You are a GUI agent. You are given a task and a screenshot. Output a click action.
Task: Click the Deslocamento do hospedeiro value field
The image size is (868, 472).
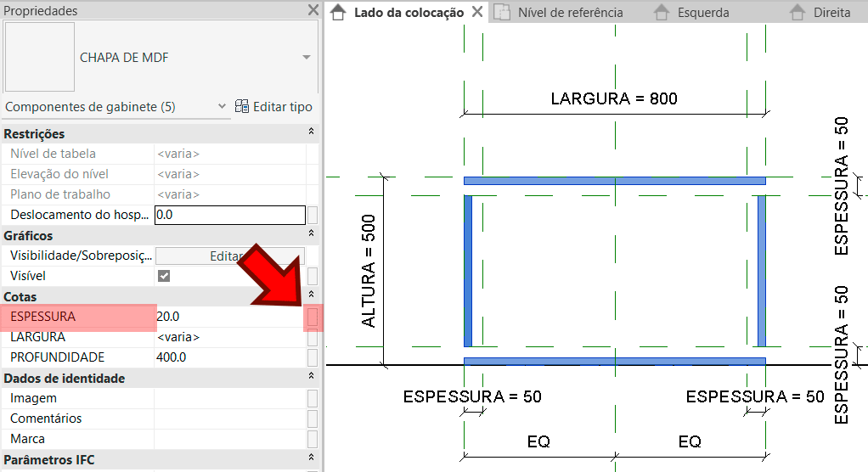[229, 215]
